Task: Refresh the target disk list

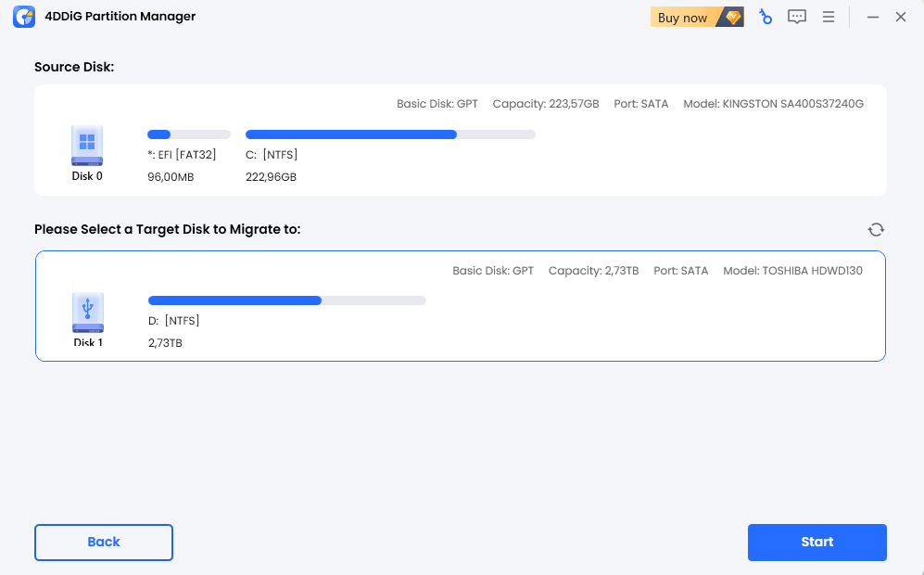Action: pyautogui.click(x=876, y=229)
